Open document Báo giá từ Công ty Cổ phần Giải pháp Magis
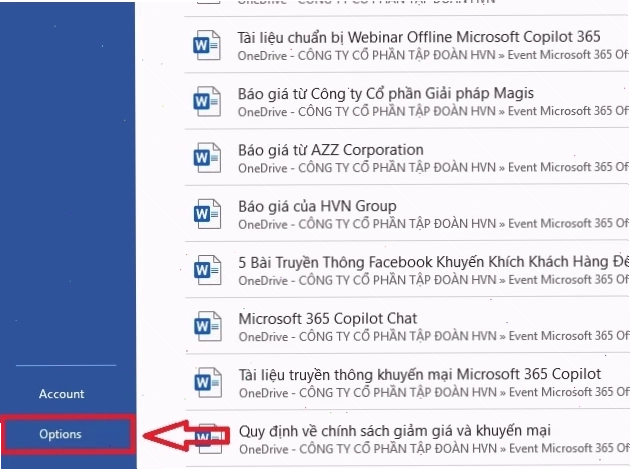Screen dimensions: 630x470 pos(386,94)
